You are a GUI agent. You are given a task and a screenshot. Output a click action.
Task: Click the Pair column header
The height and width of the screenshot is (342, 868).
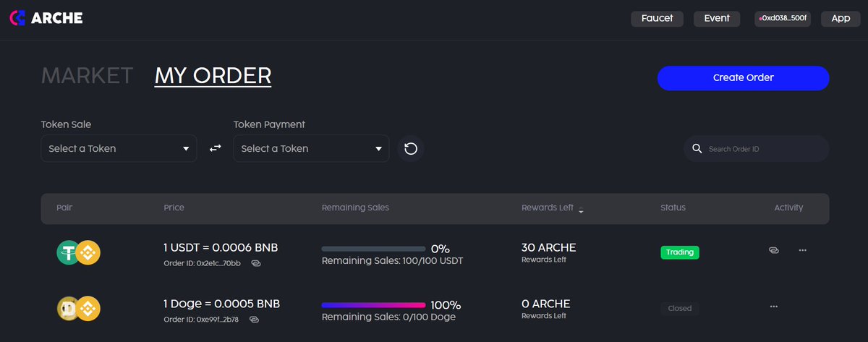click(x=64, y=208)
